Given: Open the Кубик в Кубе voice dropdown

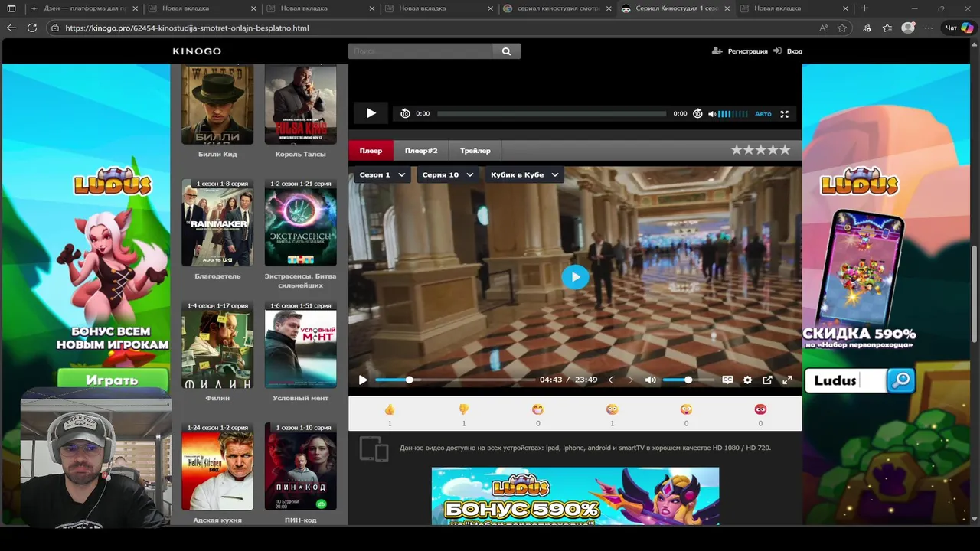Looking at the screenshot, I should tap(524, 175).
